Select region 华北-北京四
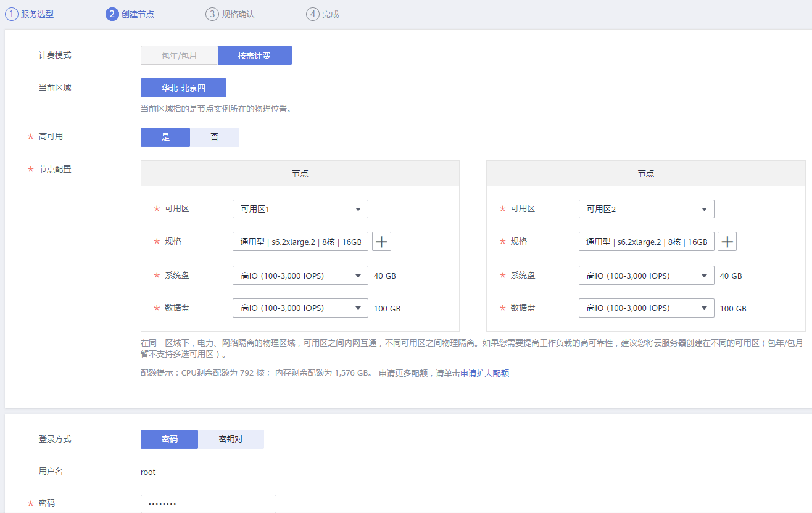 184,88
